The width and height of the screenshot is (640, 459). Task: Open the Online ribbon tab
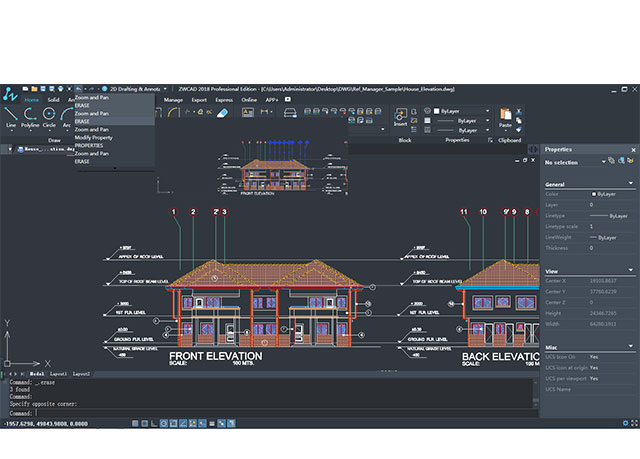[x=249, y=100]
